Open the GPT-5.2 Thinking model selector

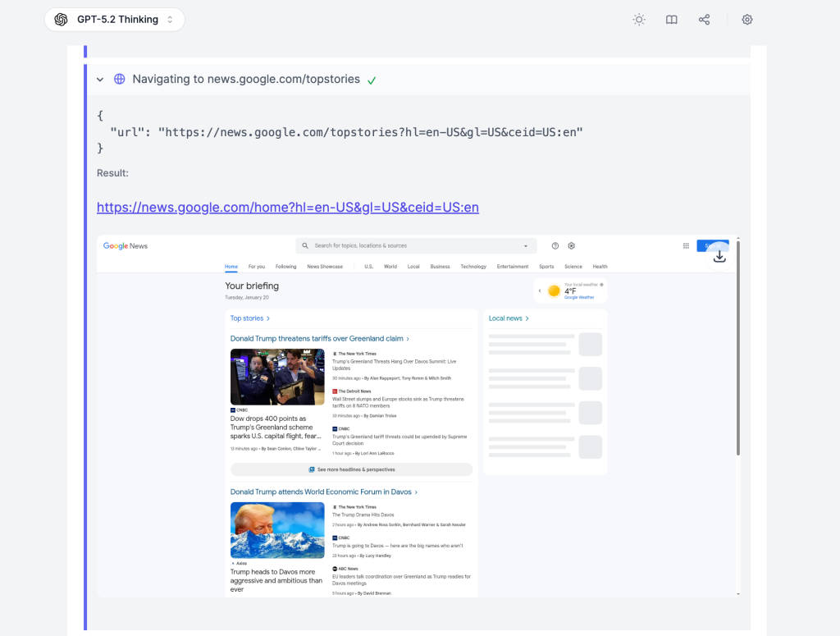coord(115,20)
